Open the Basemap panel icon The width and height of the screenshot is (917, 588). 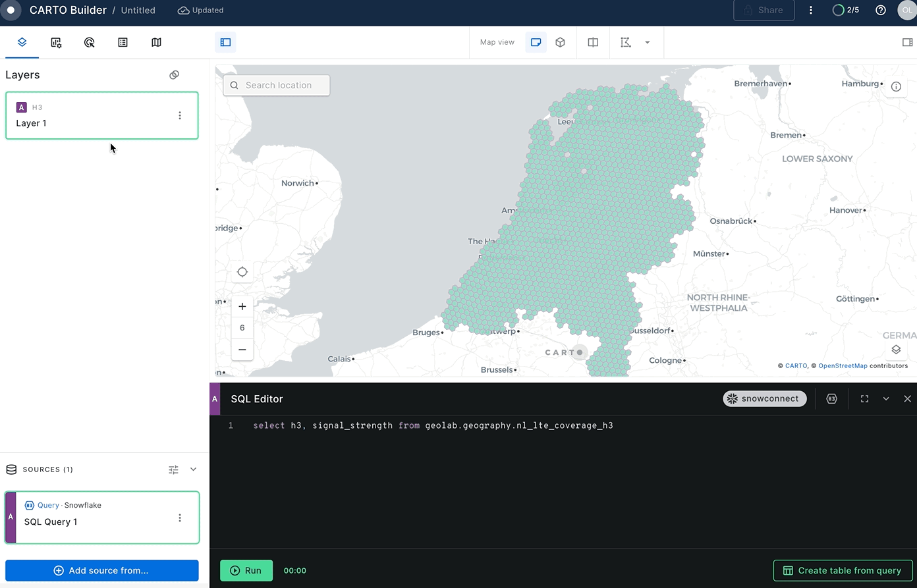[156, 42]
